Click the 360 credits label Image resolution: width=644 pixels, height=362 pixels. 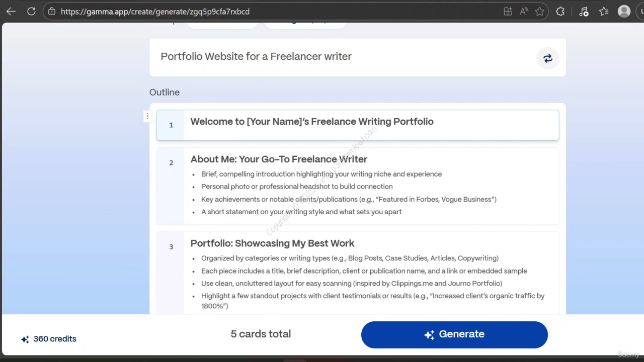point(55,339)
